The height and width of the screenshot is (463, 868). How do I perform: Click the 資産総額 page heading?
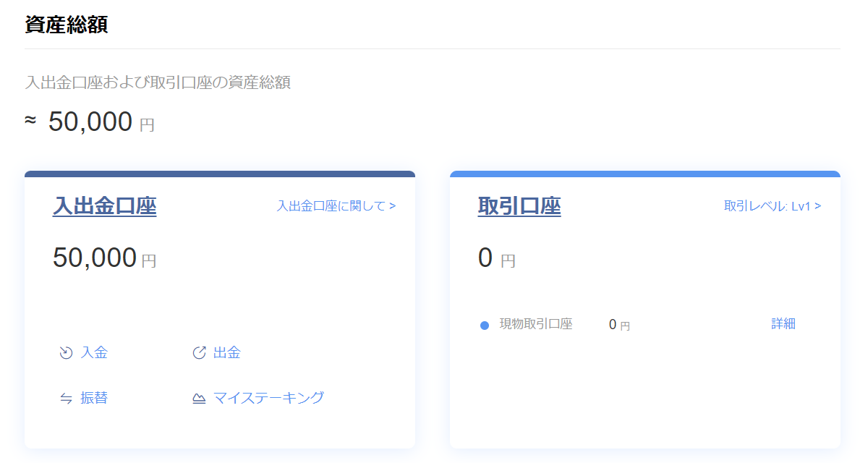point(66,24)
